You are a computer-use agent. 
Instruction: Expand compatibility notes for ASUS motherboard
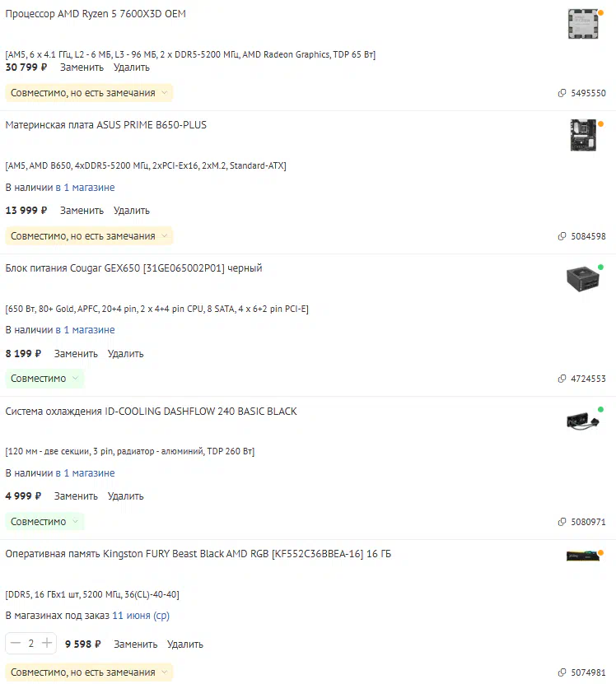(89, 236)
